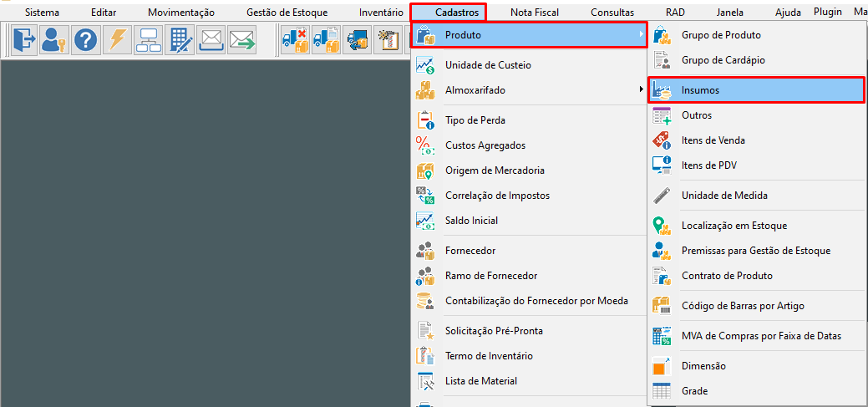
Task: Open the RAD menu
Action: click(x=675, y=13)
